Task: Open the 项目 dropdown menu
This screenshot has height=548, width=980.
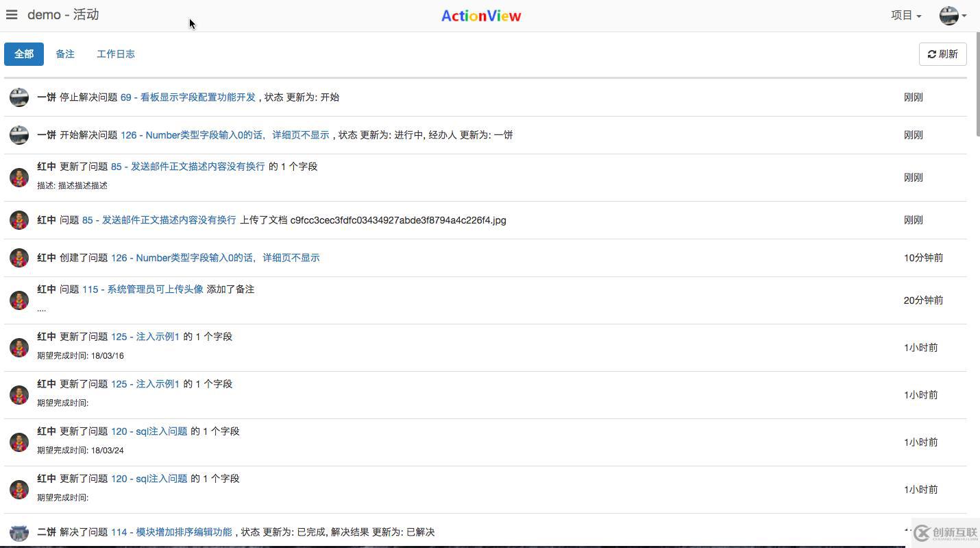Action: [x=906, y=15]
